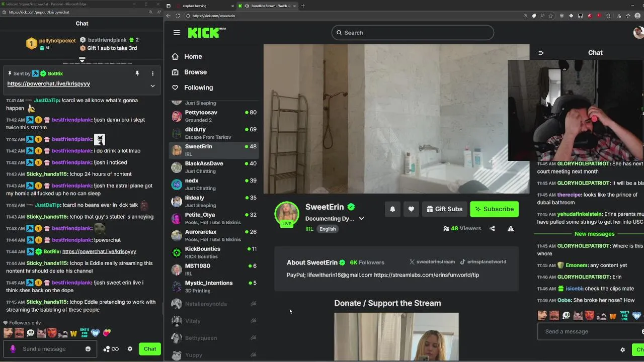Viewport: 644px width, 362px height.
Task: Open Aurorarelax channel in sidebar
Action: coord(214,236)
